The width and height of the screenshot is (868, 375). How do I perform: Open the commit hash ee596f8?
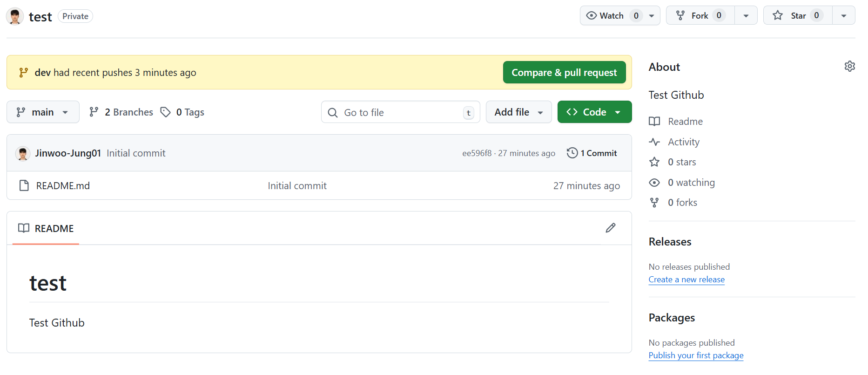(x=477, y=153)
